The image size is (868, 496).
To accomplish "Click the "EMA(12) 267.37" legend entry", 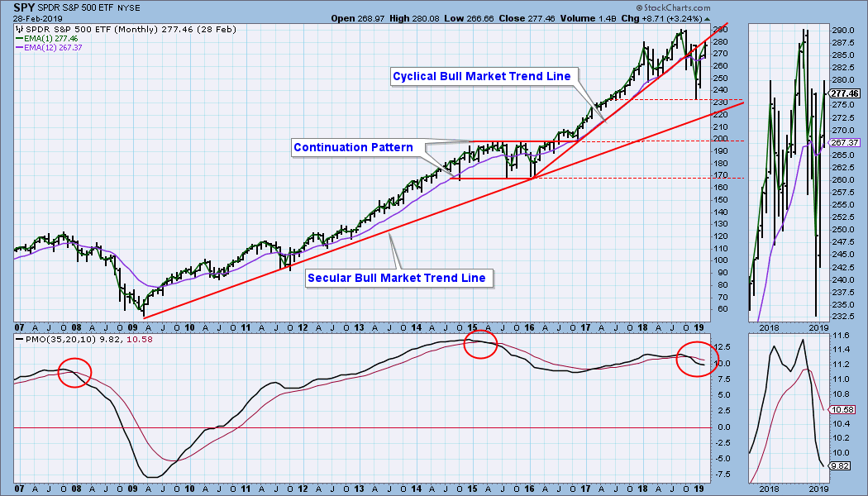I will click(x=53, y=48).
